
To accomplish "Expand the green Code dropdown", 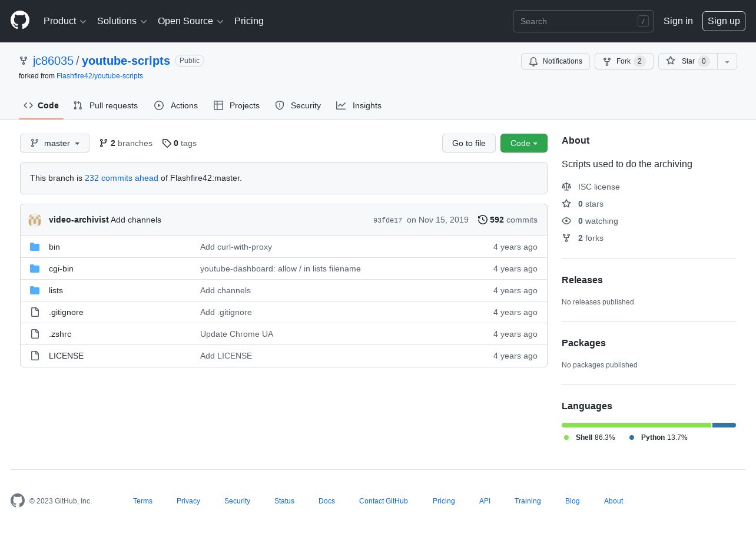I will tap(524, 143).
